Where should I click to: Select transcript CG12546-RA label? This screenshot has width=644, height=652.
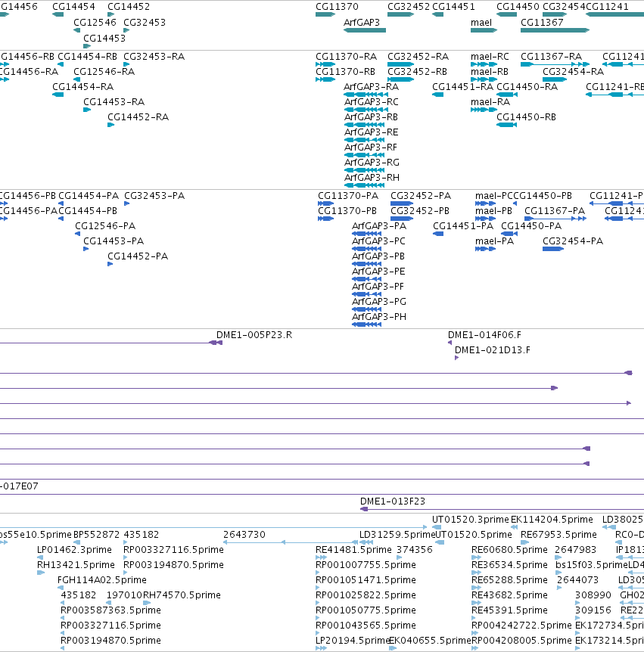(x=104, y=72)
